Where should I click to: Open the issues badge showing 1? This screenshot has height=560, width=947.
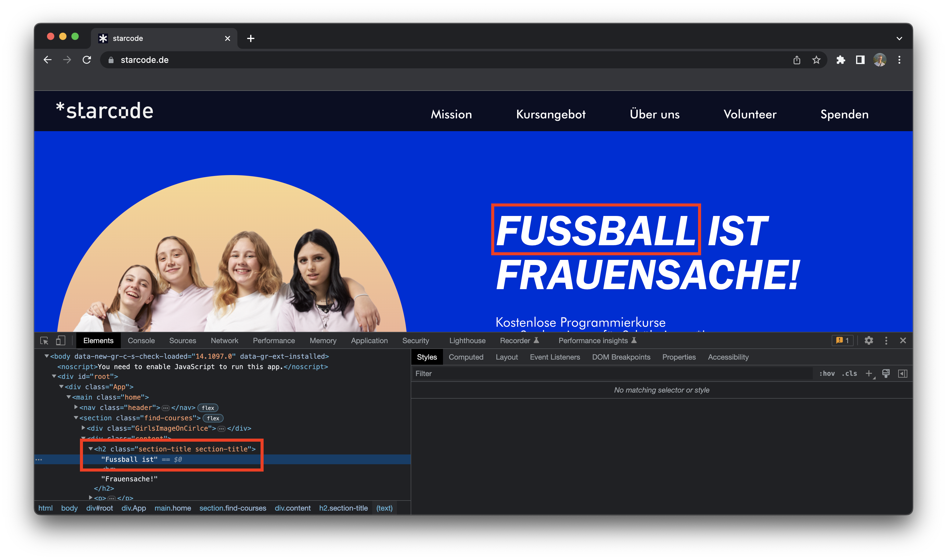tap(842, 340)
